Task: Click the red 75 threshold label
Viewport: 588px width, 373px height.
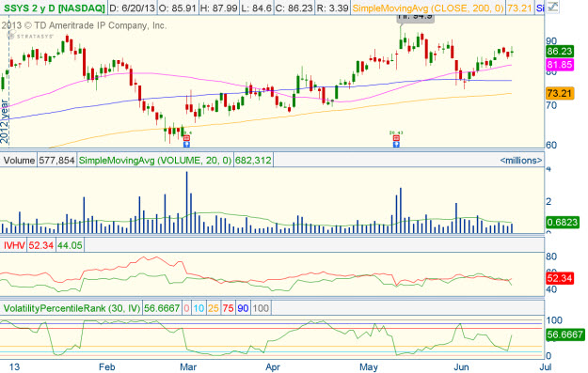Action: click(228, 308)
